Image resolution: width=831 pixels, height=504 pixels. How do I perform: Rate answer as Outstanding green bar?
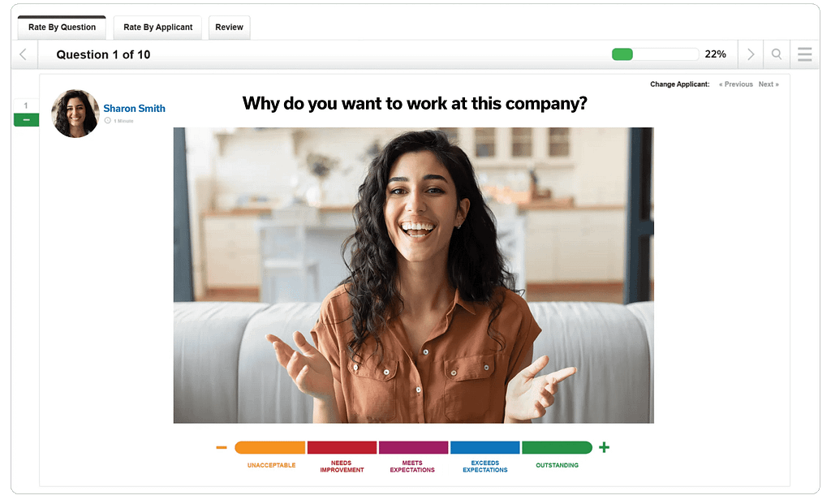coord(557,448)
